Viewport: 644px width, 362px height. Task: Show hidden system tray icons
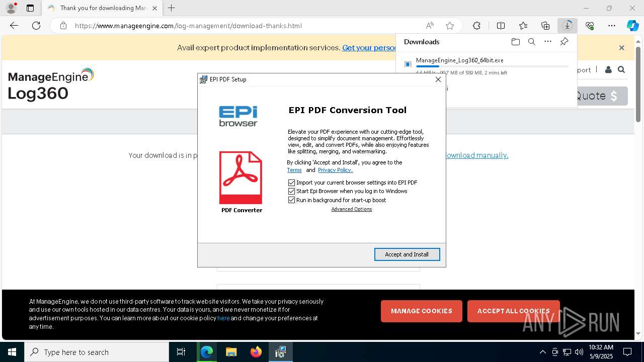click(x=542, y=352)
